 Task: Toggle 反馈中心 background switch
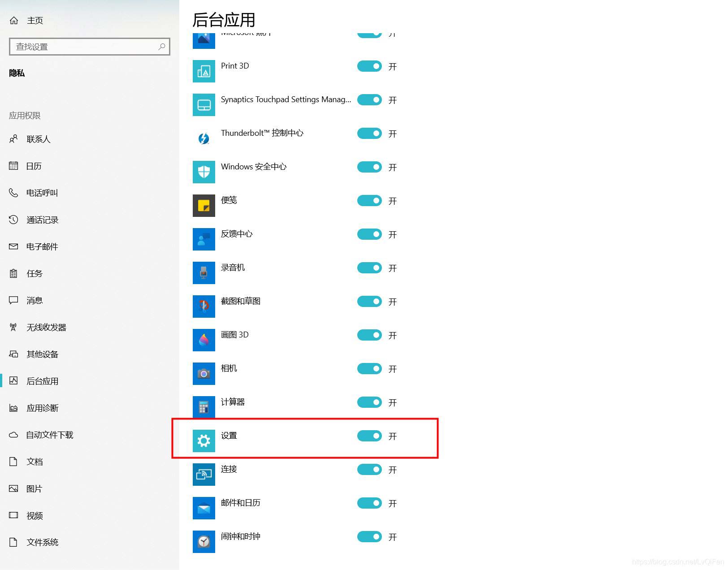click(x=369, y=234)
